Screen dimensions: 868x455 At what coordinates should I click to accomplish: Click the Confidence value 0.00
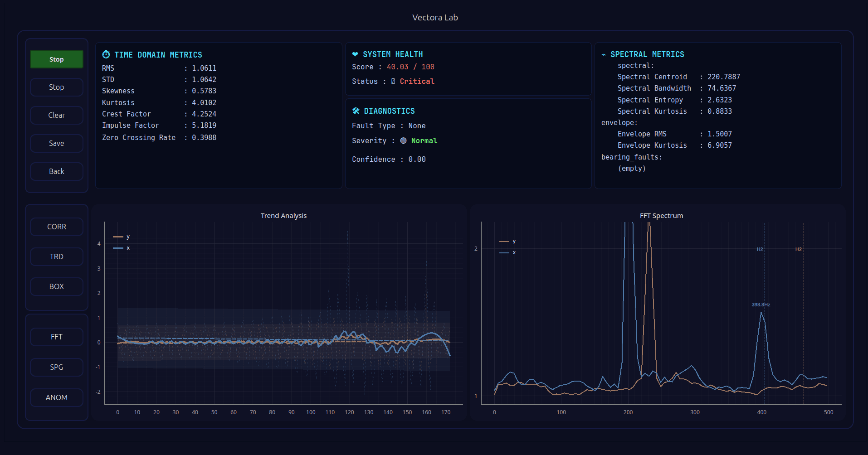pos(417,160)
